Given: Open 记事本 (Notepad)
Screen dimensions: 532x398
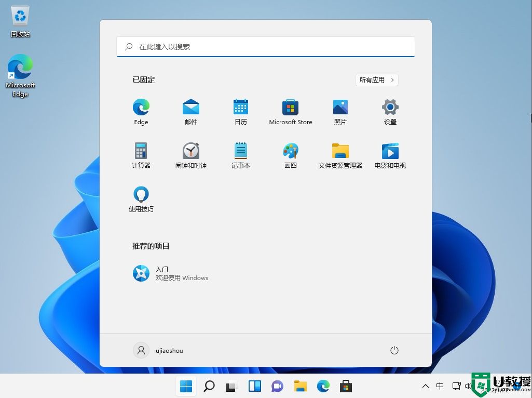Looking at the screenshot, I should (x=240, y=154).
